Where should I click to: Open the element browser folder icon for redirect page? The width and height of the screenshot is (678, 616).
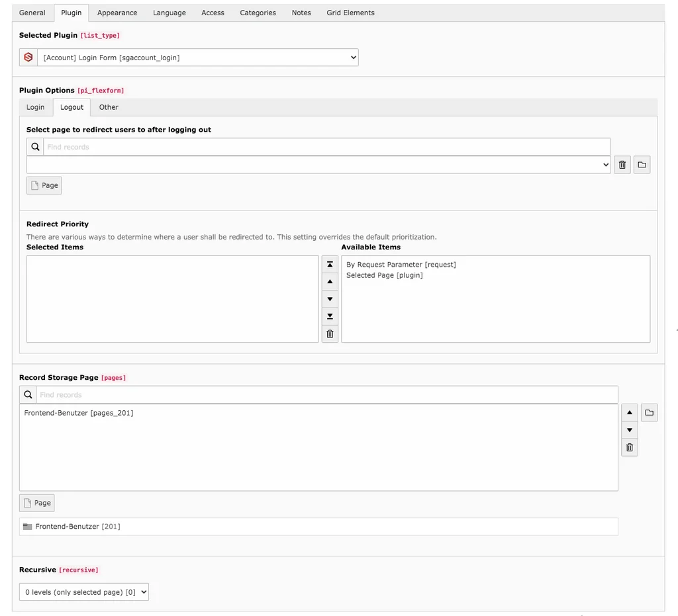(642, 164)
